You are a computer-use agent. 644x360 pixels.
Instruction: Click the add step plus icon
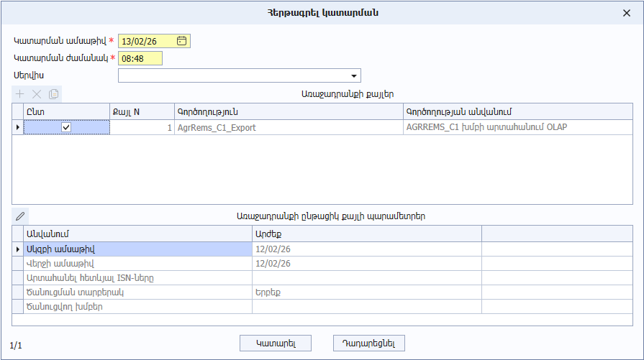(x=20, y=94)
